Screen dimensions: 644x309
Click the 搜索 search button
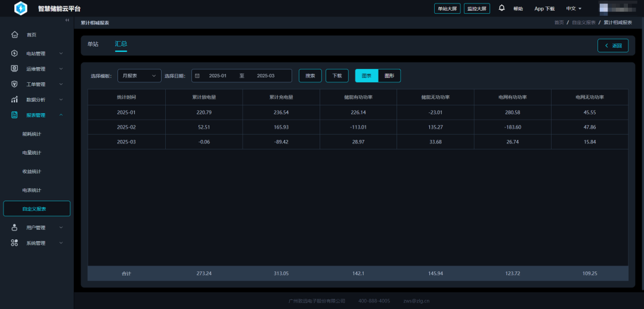[310, 76]
